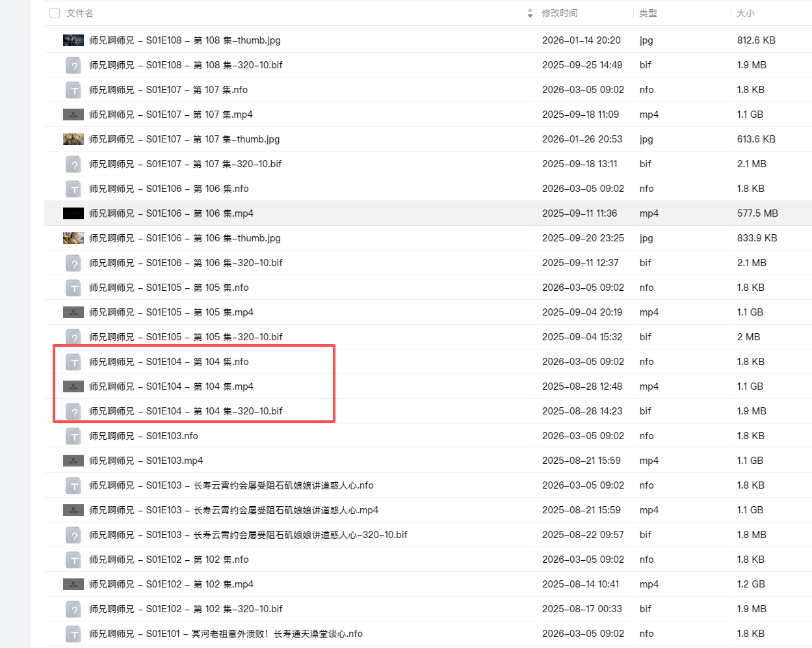This screenshot has width=812, height=648.
Task: Click the size value 833.9 KB
Action: click(x=757, y=238)
